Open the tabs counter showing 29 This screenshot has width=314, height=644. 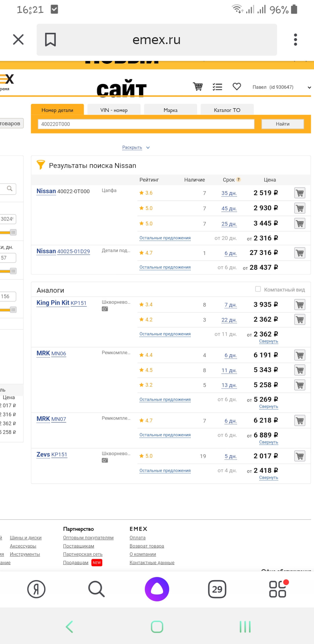(x=217, y=589)
